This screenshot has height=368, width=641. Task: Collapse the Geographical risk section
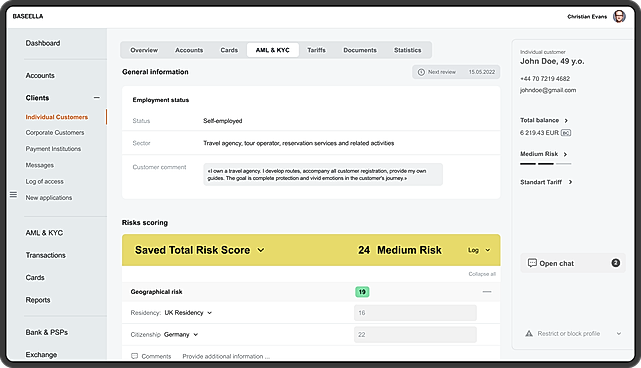click(487, 292)
